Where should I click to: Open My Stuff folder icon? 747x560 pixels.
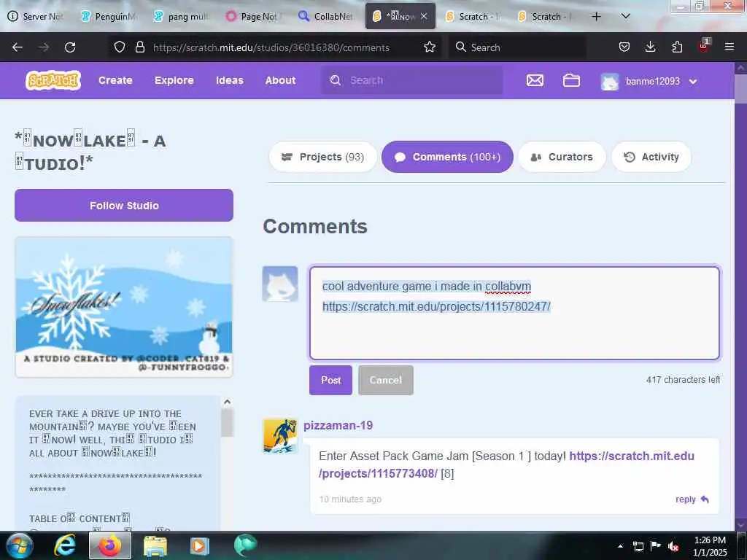(x=571, y=80)
